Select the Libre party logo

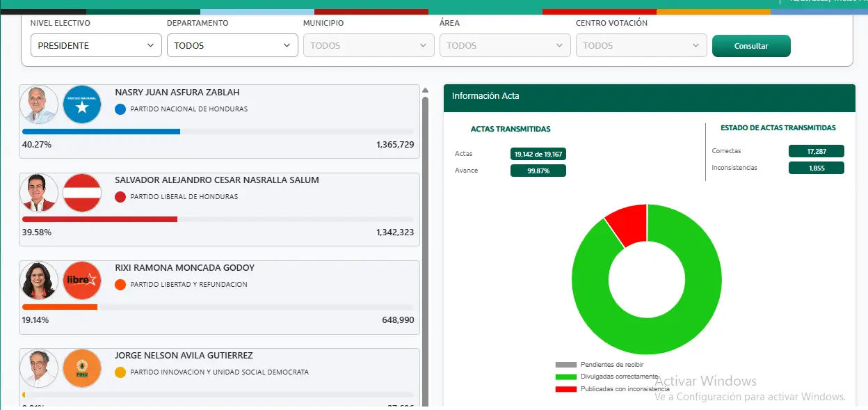pos(82,281)
